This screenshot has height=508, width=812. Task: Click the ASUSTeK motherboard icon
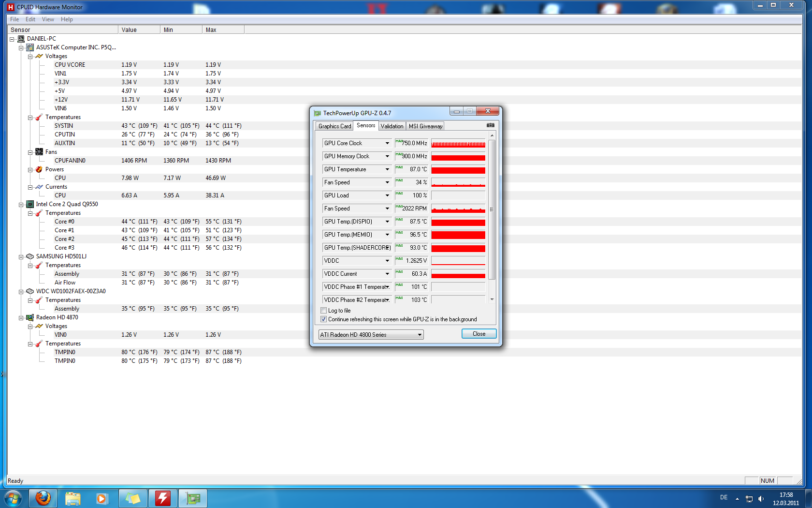point(30,47)
